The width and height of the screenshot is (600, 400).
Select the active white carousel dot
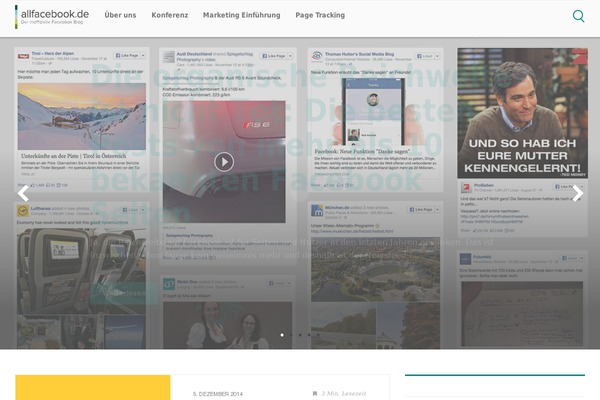(x=282, y=335)
